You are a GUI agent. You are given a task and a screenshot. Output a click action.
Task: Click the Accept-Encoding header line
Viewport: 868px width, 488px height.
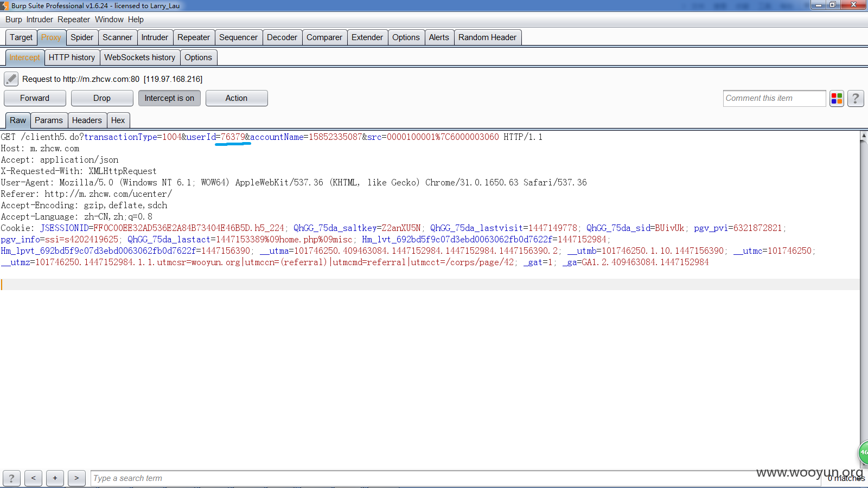coord(84,206)
